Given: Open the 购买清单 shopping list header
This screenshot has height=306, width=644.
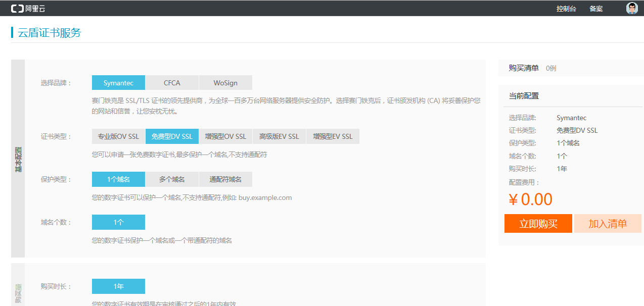Looking at the screenshot, I should coord(524,68).
